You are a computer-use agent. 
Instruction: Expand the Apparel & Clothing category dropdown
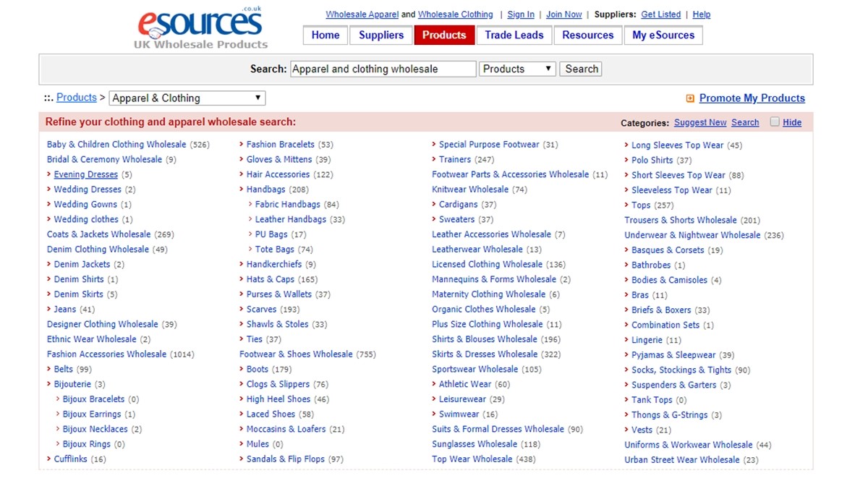tap(187, 98)
